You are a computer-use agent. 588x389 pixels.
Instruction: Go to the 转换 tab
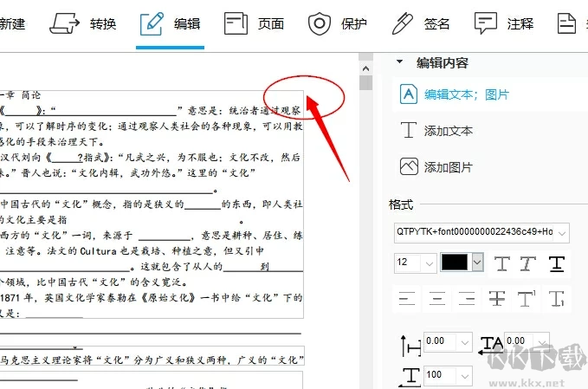pos(85,23)
